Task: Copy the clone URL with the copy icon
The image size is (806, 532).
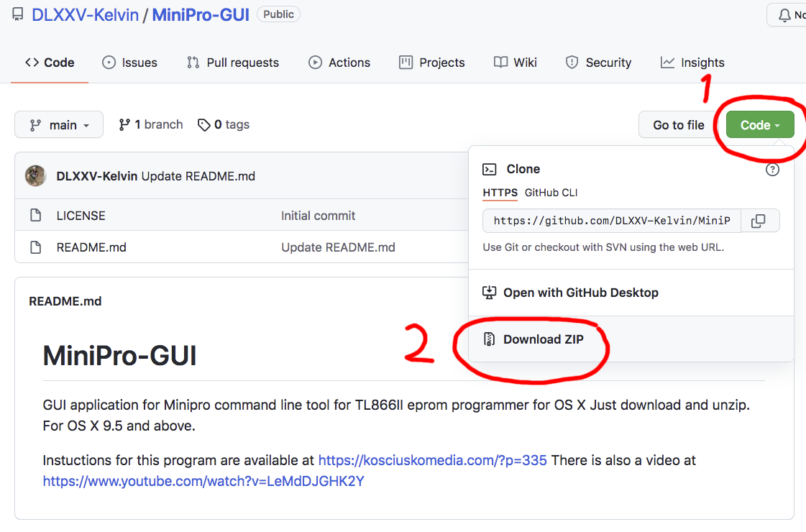Action: [x=760, y=221]
